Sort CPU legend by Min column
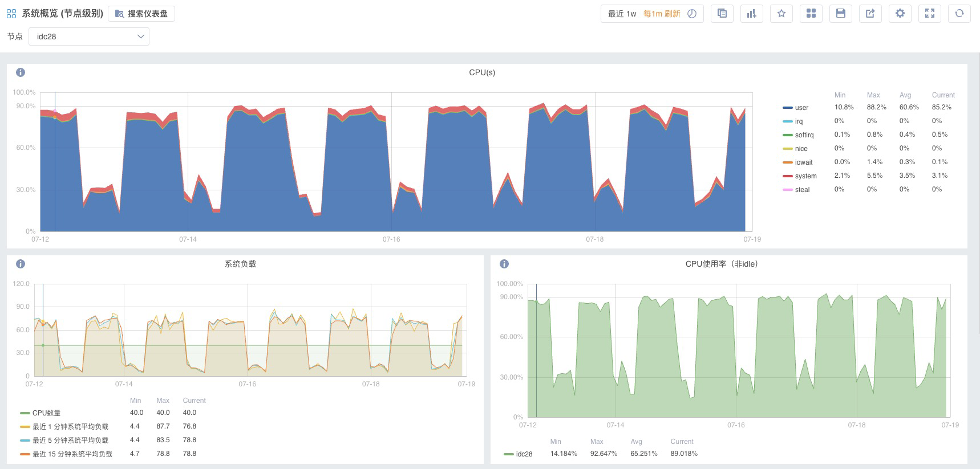 click(840, 95)
